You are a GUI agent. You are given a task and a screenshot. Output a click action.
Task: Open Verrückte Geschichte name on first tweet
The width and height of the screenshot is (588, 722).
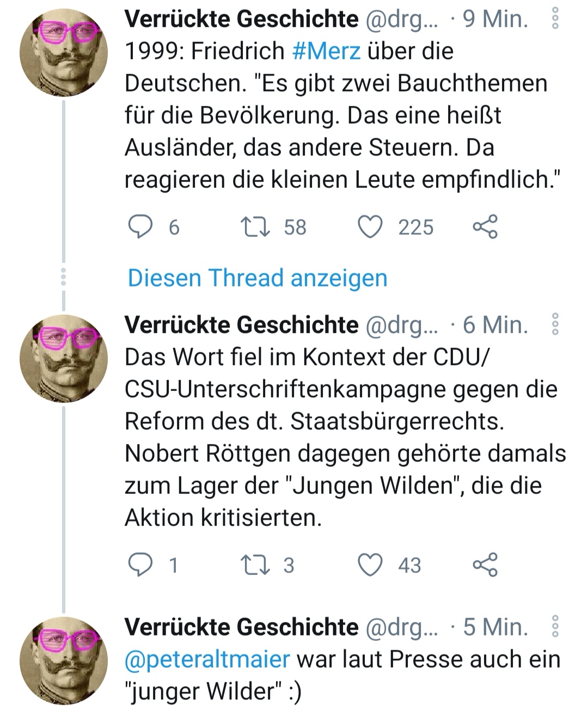coord(241,20)
